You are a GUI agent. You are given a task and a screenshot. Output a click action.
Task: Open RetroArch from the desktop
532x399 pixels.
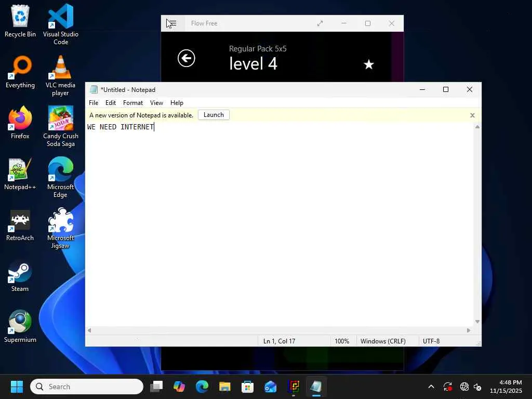pyautogui.click(x=20, y=225)
